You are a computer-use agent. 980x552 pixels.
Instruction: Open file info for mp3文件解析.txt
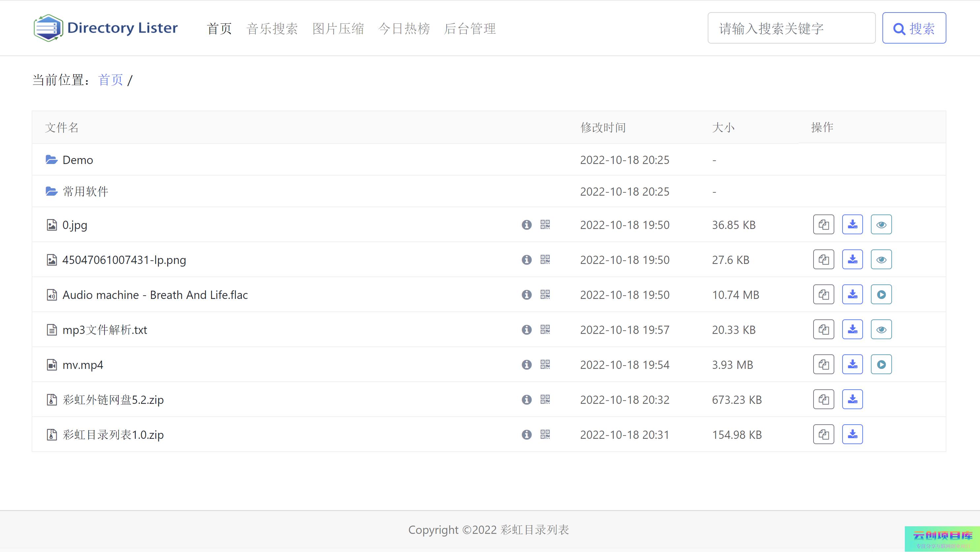click(x=526, y=330)
